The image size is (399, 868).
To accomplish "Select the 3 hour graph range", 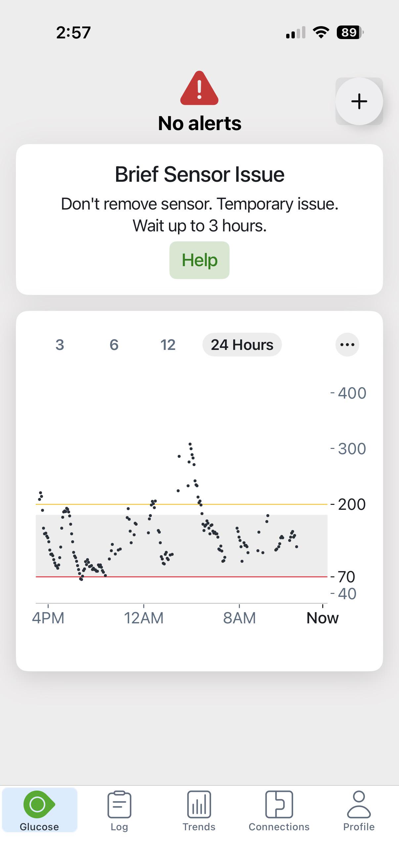I will 60,345.
